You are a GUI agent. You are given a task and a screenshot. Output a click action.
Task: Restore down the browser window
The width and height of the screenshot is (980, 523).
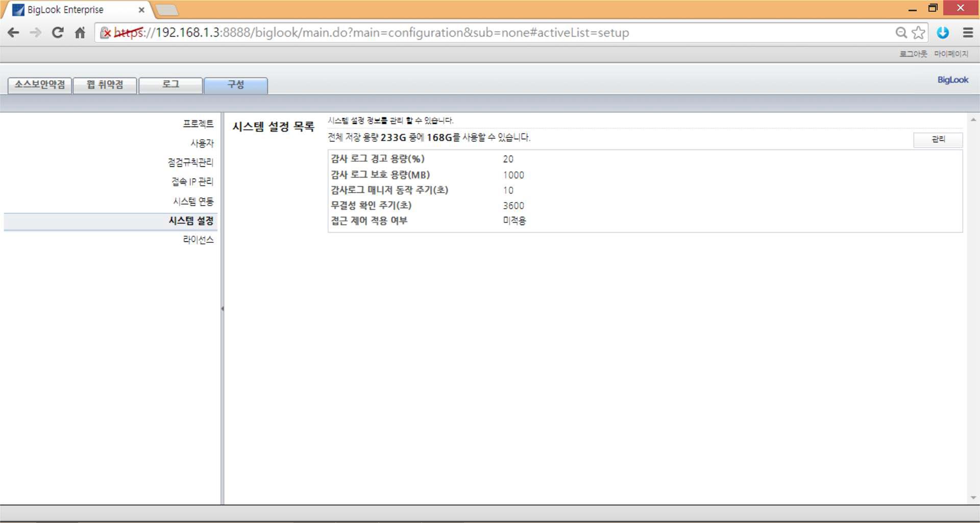point(933,8)
